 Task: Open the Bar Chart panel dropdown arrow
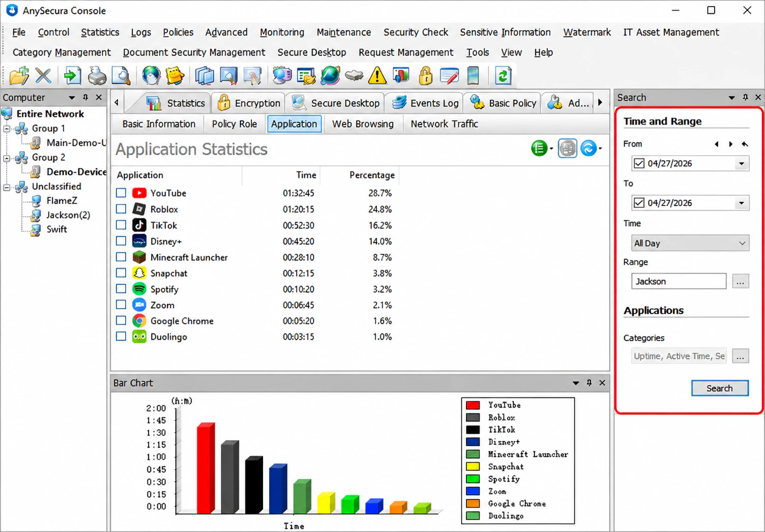pyautogui.click(x=576, y=383)
